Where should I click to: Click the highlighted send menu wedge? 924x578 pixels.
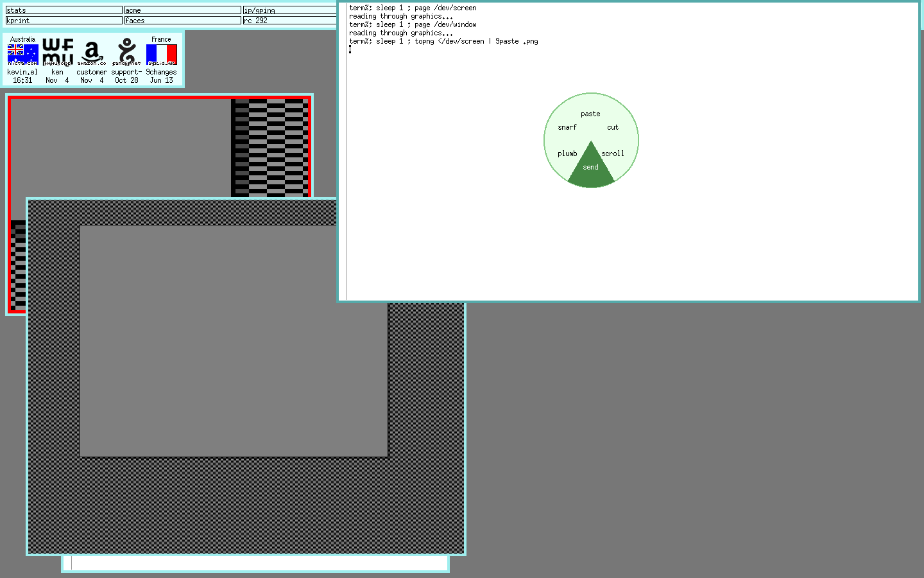coord(590,168)
